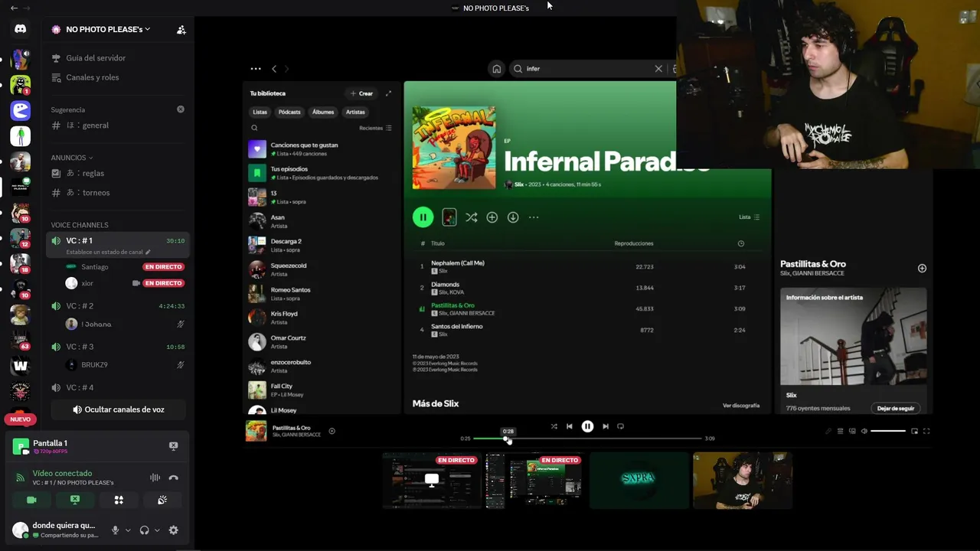This screenshot has width=980, height=551.
Task: Open Recientes sort dropdown in library
Action: 375,128
